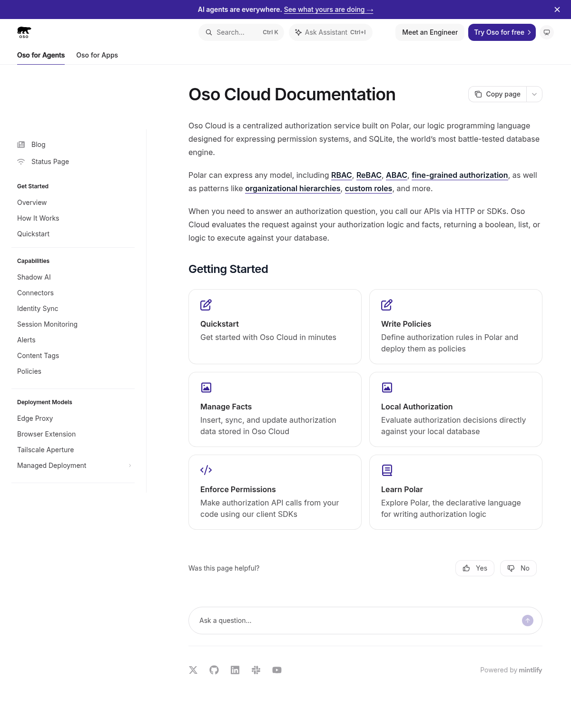
Task: Select the Oso for Agents tab
Action: point(41,55)
